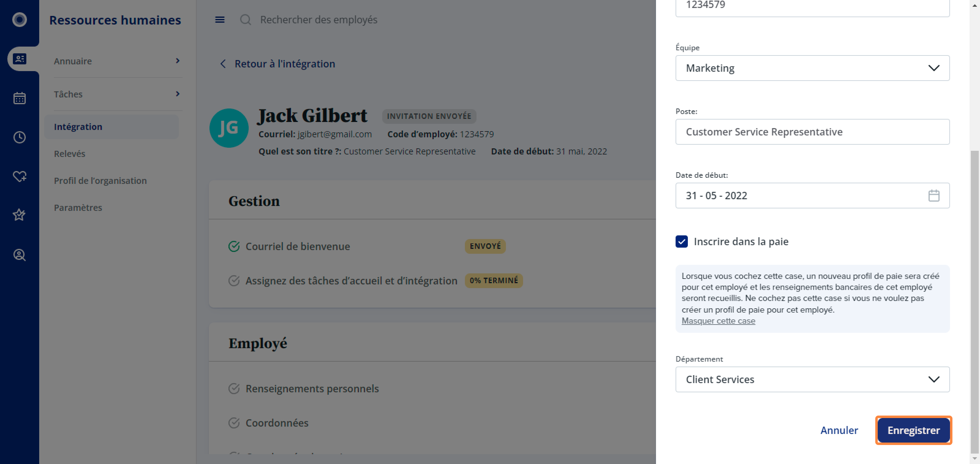
Task: Open Relevés in the side menu
Action: tap(70, 154)
